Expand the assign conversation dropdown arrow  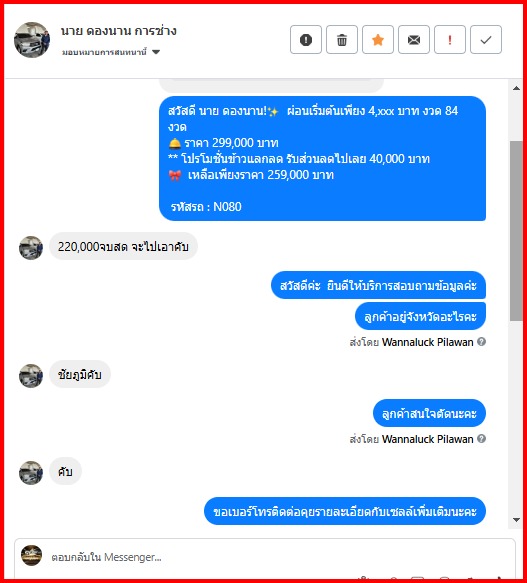pos(156,52)
